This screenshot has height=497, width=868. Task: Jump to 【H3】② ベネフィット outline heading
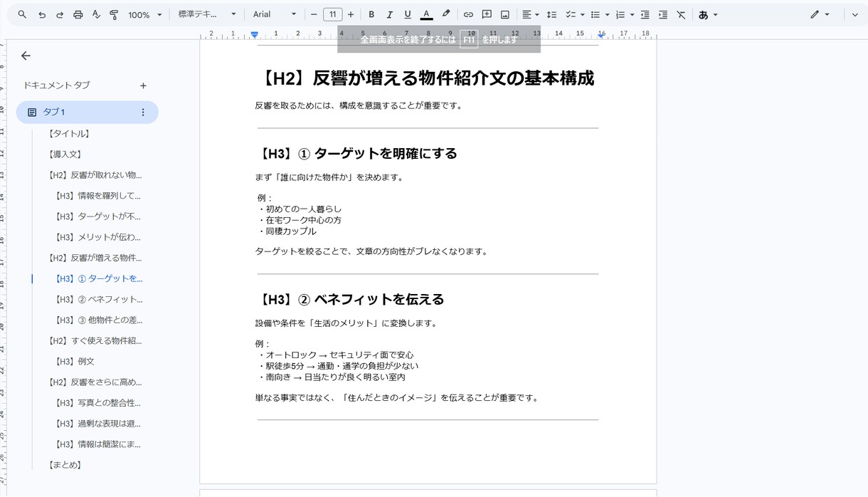coord(99,299)
